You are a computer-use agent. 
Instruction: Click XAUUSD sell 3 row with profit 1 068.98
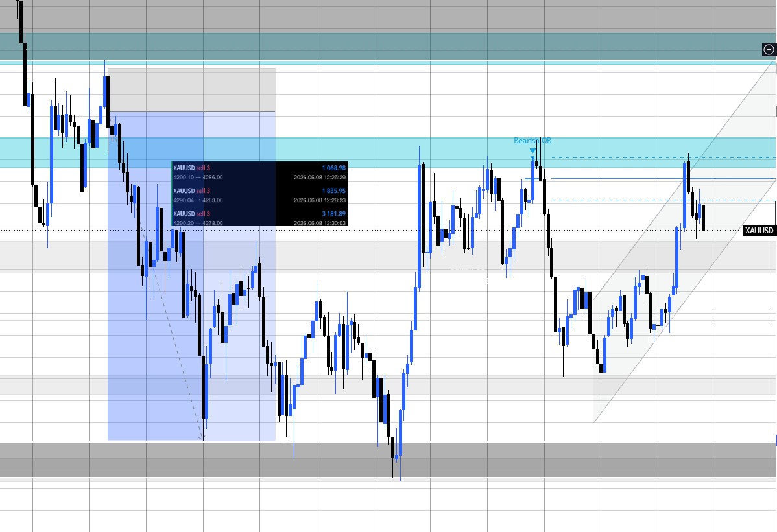pyautogui.click(x=259, y=173)
